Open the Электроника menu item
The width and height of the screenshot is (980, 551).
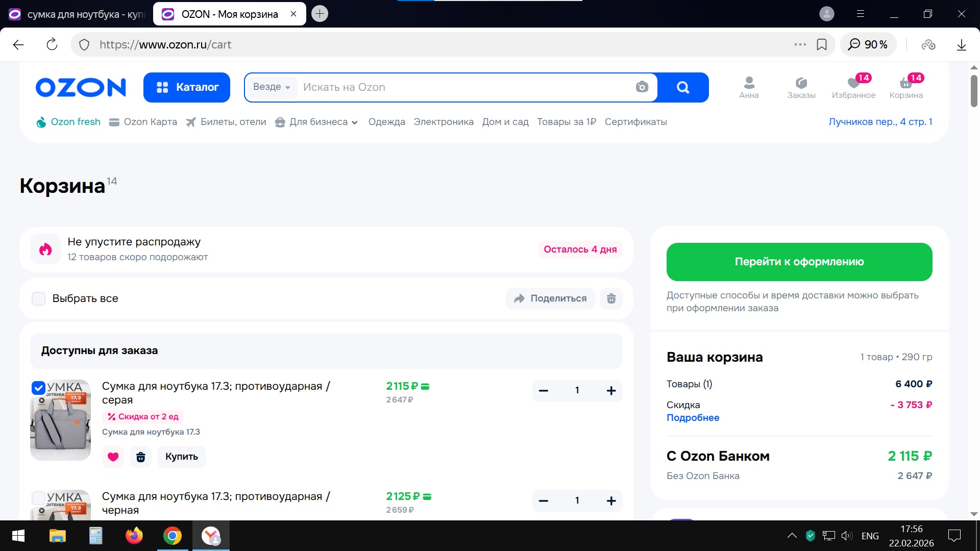click(443, 122)
